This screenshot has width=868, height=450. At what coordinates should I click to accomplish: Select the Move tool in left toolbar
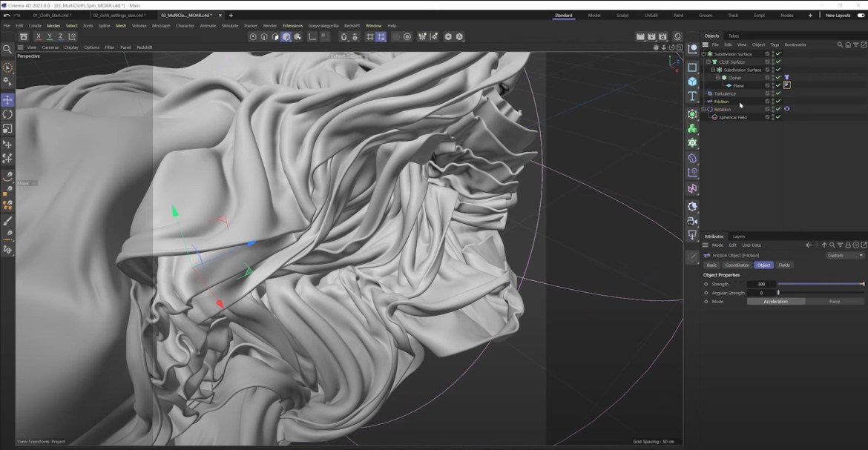7,99
